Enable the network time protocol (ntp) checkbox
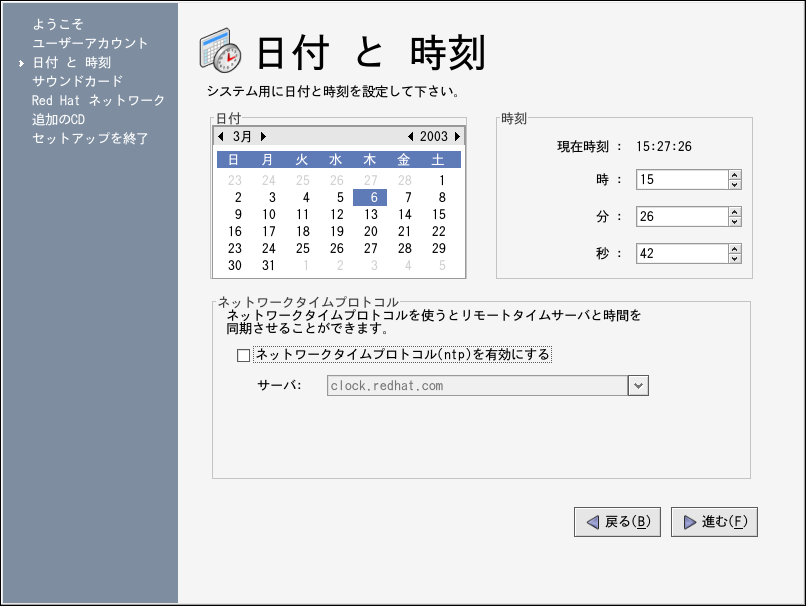 click(x=243, y=355)
